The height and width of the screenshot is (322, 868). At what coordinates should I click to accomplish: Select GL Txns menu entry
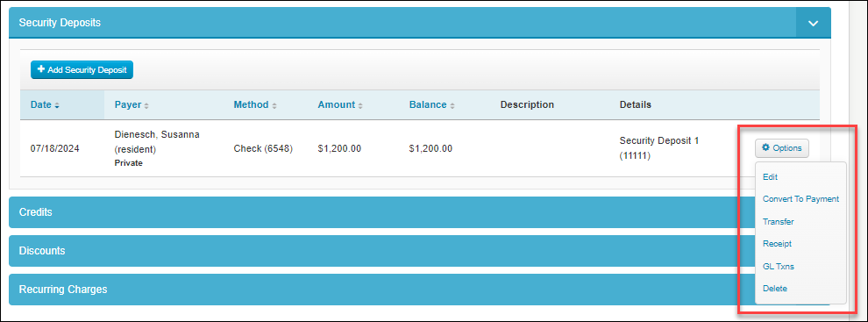pyautogui.click(x=779, y=267)
